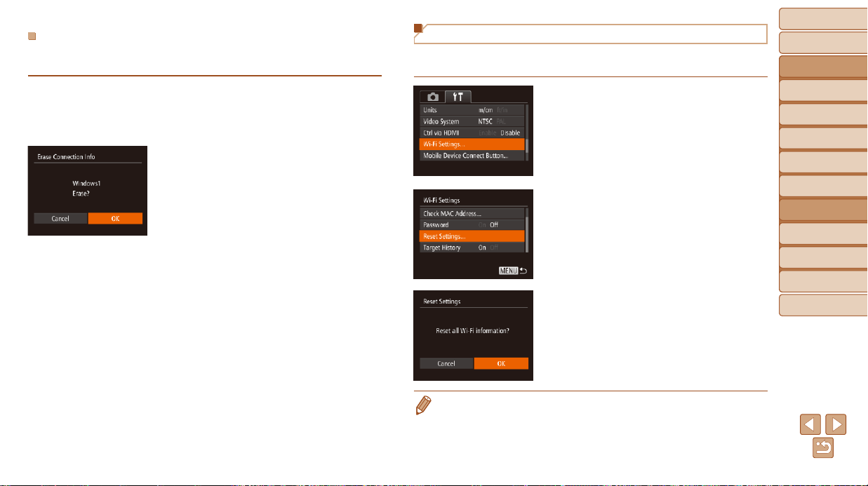Turn Password Off

[x=494, y=225]
